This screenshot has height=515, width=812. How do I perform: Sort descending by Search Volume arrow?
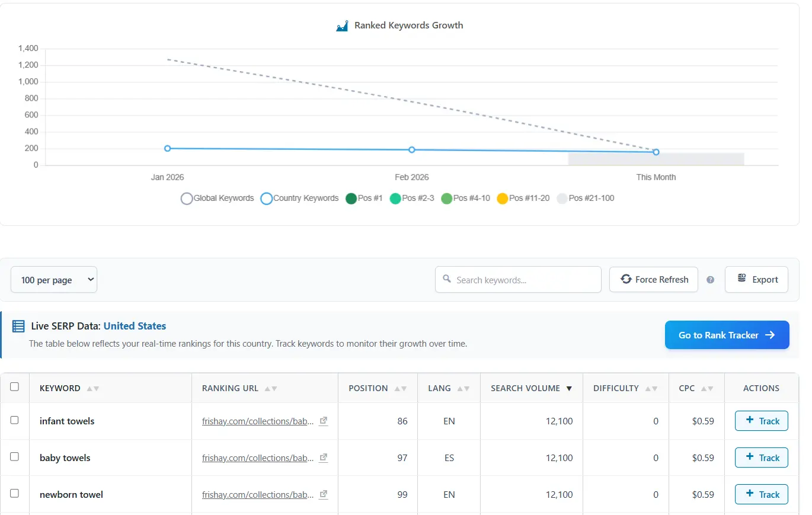(x=569, y=389)
